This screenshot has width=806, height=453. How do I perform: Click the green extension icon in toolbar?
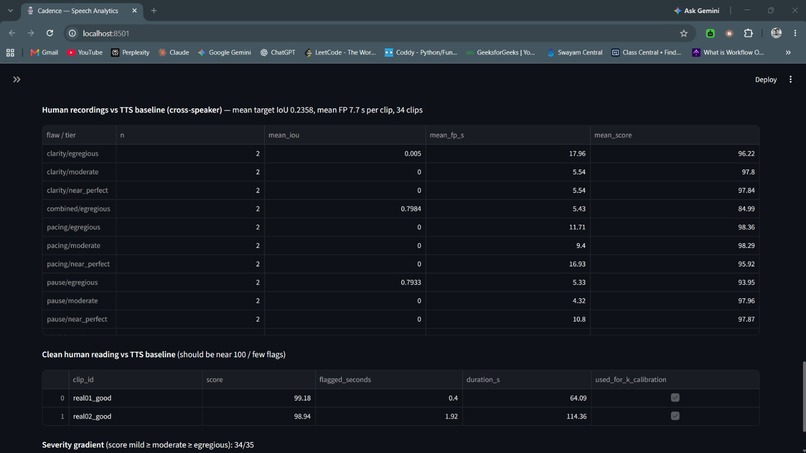pos(710,33)
